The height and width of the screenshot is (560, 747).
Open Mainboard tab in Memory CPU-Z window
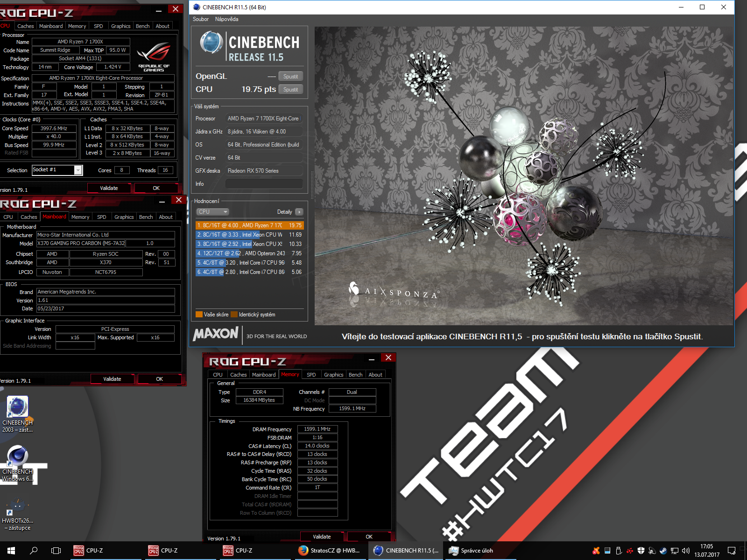(264, 375)
